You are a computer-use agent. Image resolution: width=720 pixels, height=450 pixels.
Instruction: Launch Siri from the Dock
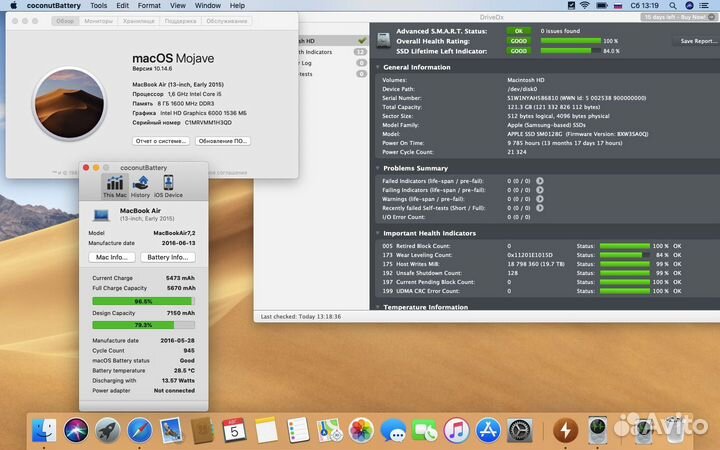point(76,430)
